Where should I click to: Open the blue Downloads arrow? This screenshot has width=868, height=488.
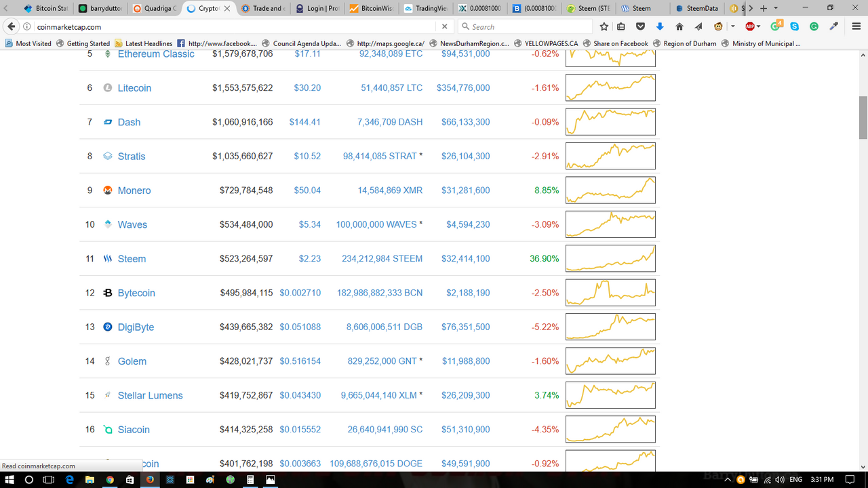[660, 26]
